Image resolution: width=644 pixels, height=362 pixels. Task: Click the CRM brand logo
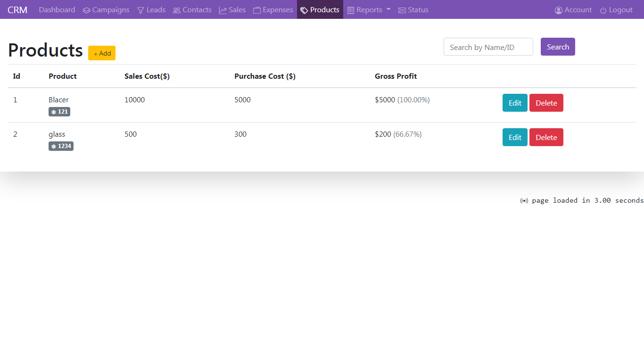pos(17,10)
